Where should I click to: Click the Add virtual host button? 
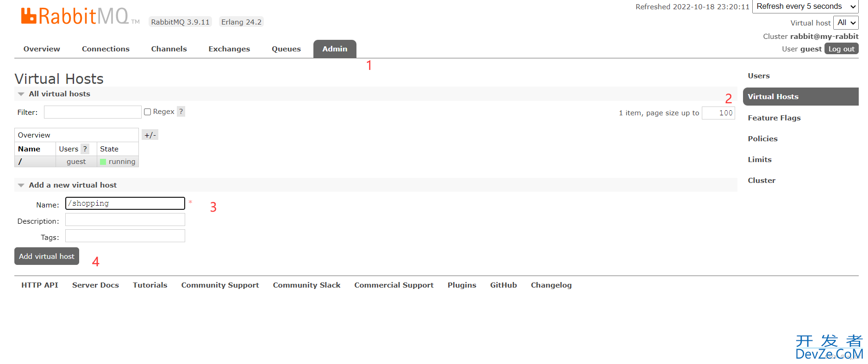point(47,256)
